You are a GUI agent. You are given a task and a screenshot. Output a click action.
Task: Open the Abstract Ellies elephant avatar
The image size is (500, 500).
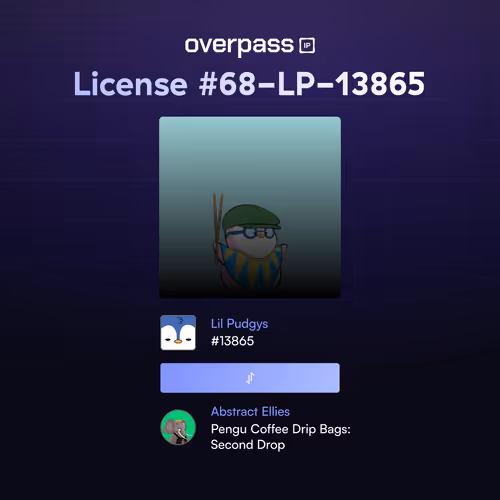pyautogui.click(x=178, y=427)
